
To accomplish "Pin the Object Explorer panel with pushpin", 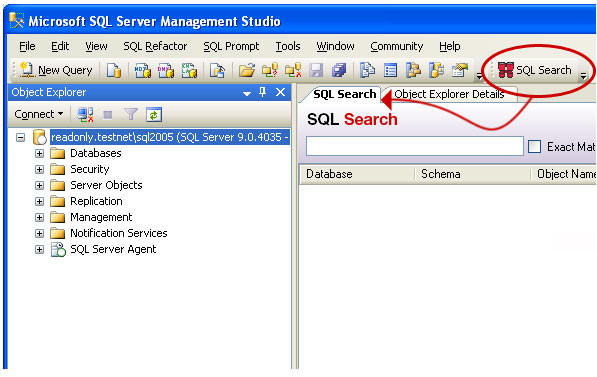I will pyautogui.click(x=263, y=92).
